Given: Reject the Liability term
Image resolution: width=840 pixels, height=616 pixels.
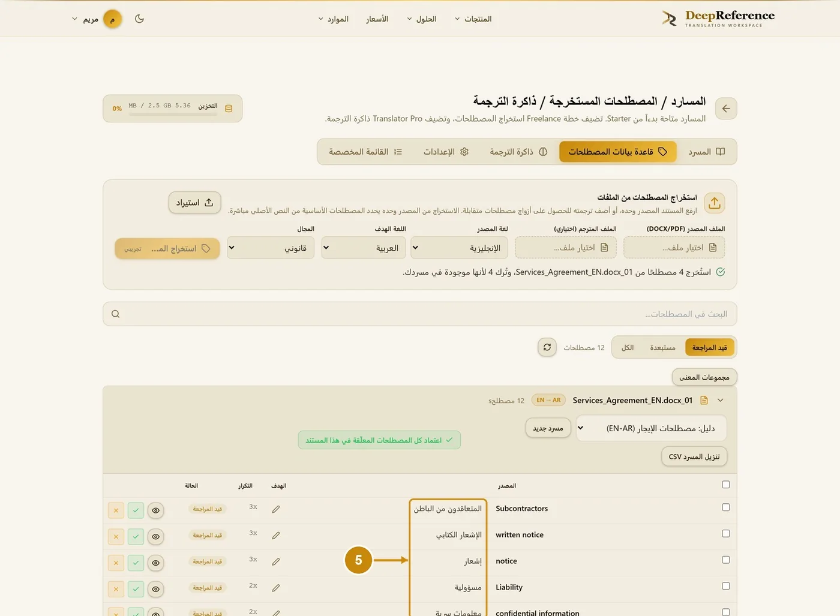Looking at the screenshot, I should [116, 589].
